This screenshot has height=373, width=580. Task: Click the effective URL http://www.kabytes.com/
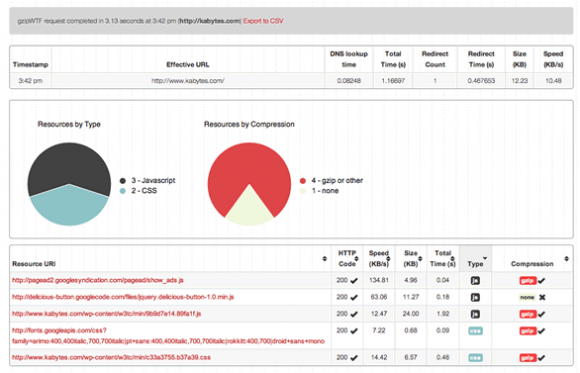[188, 81]
